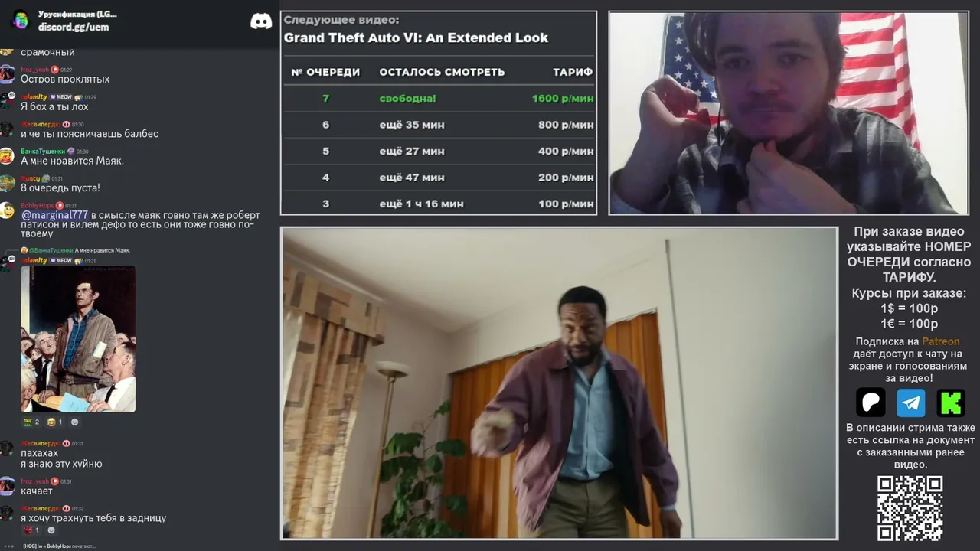
Task: Click avatar next to "и че ты поясничаешь балбес"
Action: pos(7,129)
